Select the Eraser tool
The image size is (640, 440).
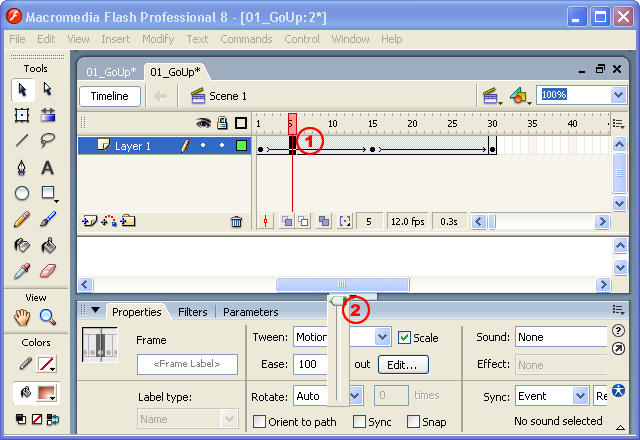pyautogui.click(x=47, y=271)
